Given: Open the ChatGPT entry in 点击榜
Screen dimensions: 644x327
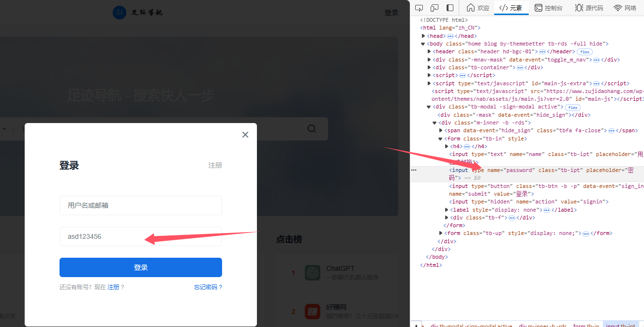Looking at the screenshot, I should coord(341,268).
